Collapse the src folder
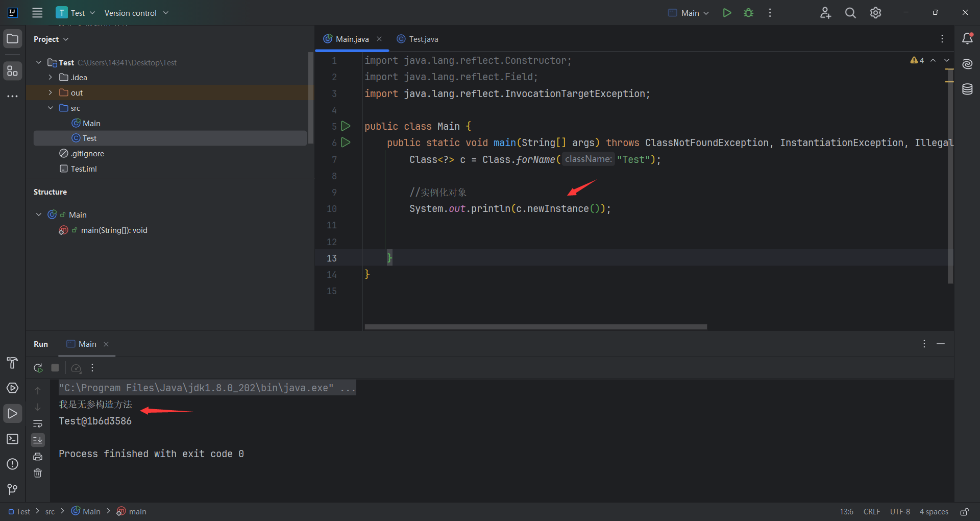Viewport: 980px width, 521px height. pos(50,108)
